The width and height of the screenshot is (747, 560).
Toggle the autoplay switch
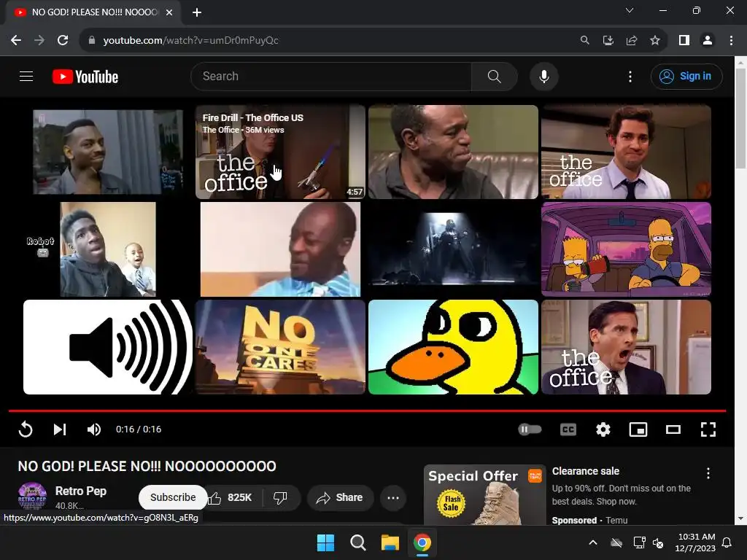pos(530,429)
